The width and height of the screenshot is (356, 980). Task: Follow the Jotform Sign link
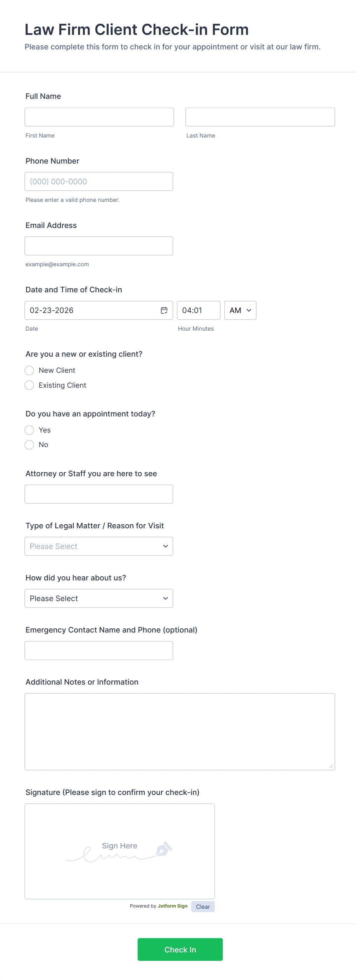(172, 906)
